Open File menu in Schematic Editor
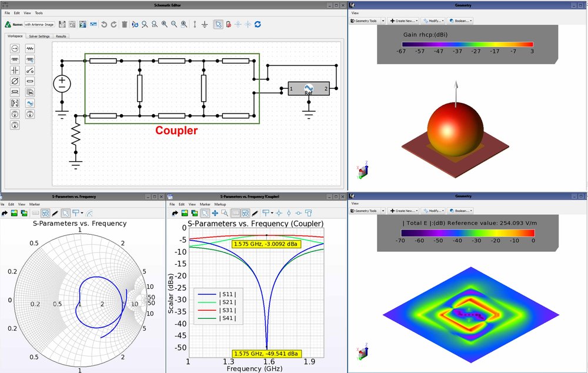This screenshot has height=373, width=588. coord(7,13)
